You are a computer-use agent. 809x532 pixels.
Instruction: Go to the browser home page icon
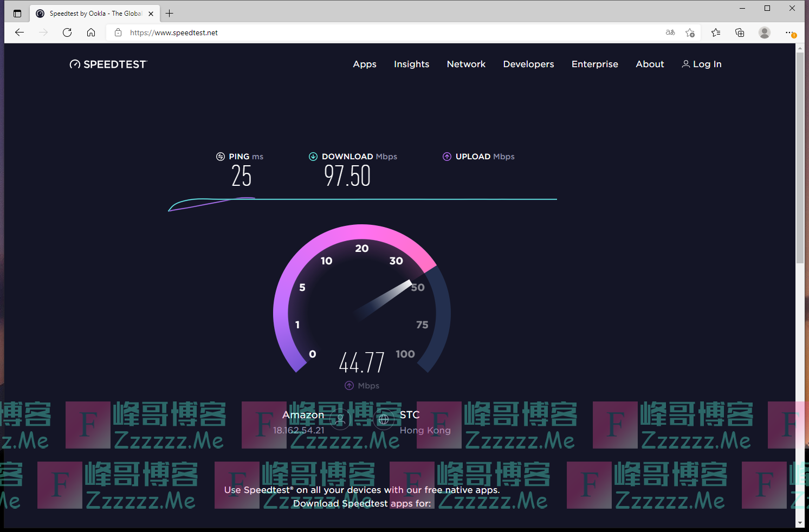[x=91, y=33]
